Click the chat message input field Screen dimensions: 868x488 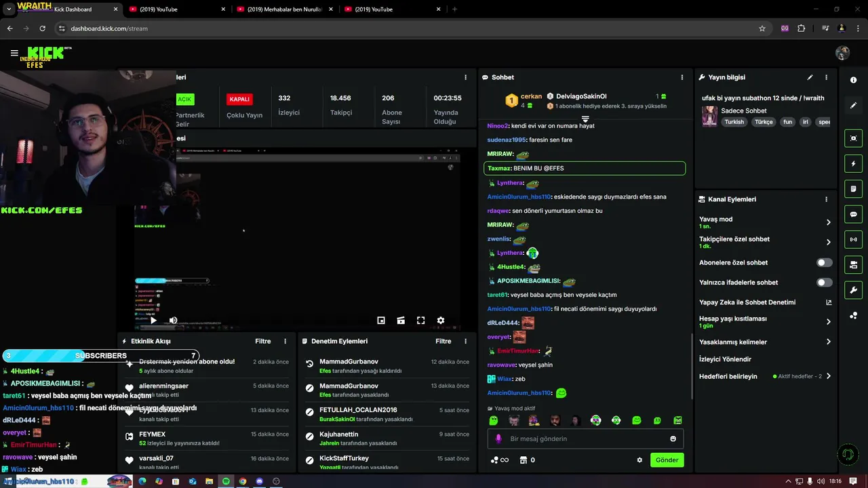585,439
